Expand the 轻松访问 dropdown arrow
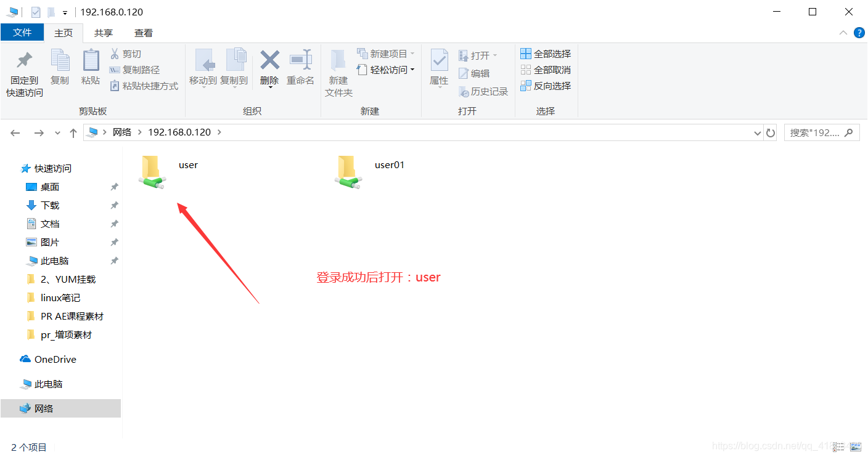868x457 pixels. pos(413,70)
